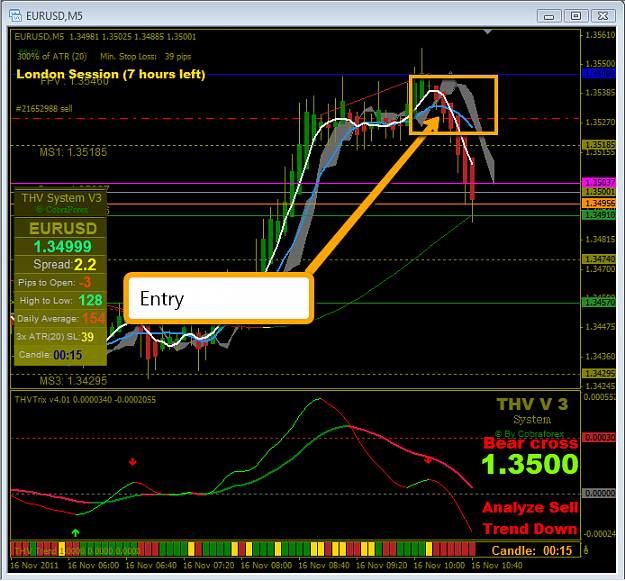Click the 'London Session (7 hours left)' label

click(x=110, y=74)
